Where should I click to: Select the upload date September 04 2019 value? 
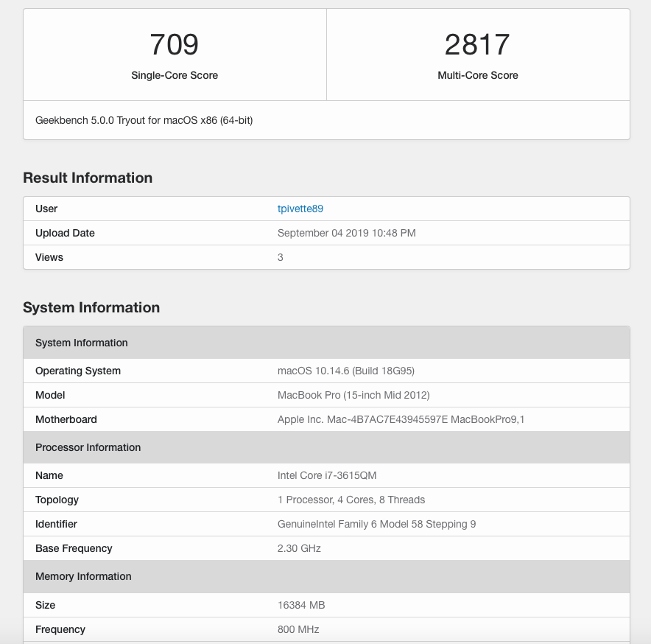(x=346, y=233)
